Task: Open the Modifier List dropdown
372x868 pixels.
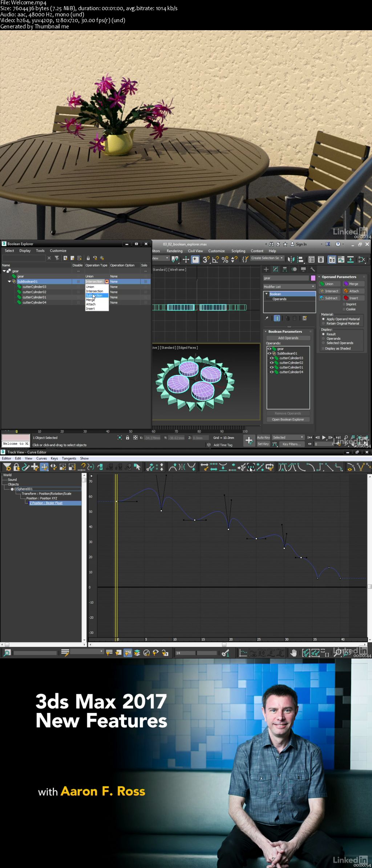Action: click(x=289, y=287)
